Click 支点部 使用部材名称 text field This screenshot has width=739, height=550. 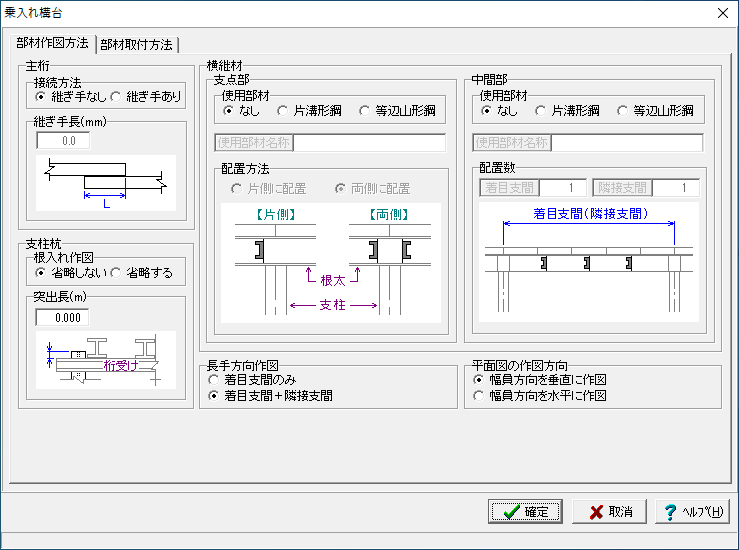(x=370, y=143)
